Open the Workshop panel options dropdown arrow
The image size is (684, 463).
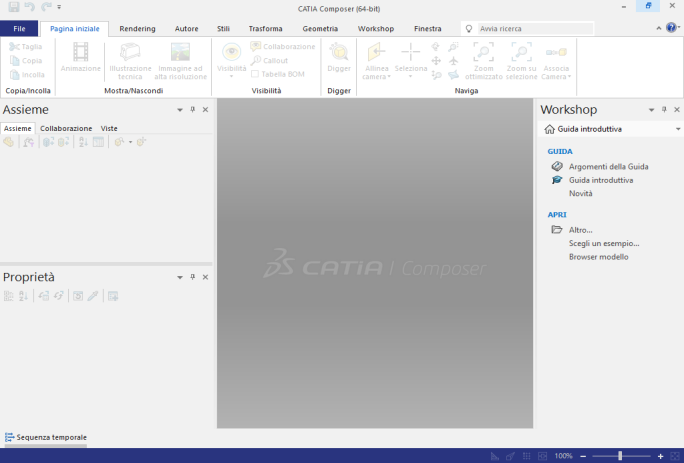click(x=651, y=110)
